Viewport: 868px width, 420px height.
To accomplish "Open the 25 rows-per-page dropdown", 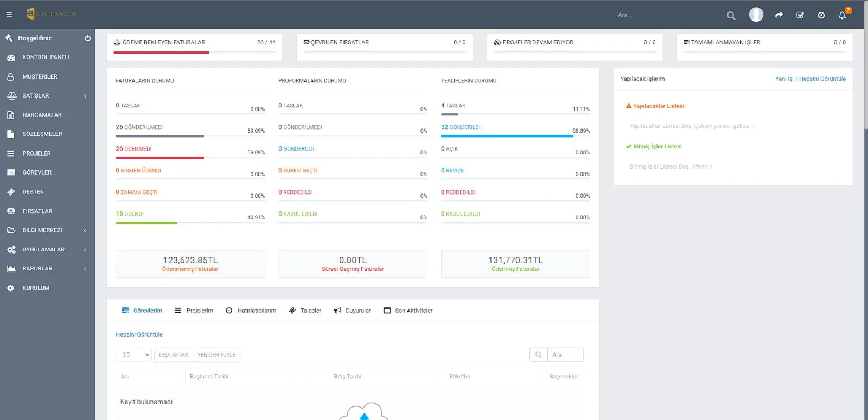I will [133, 355].
